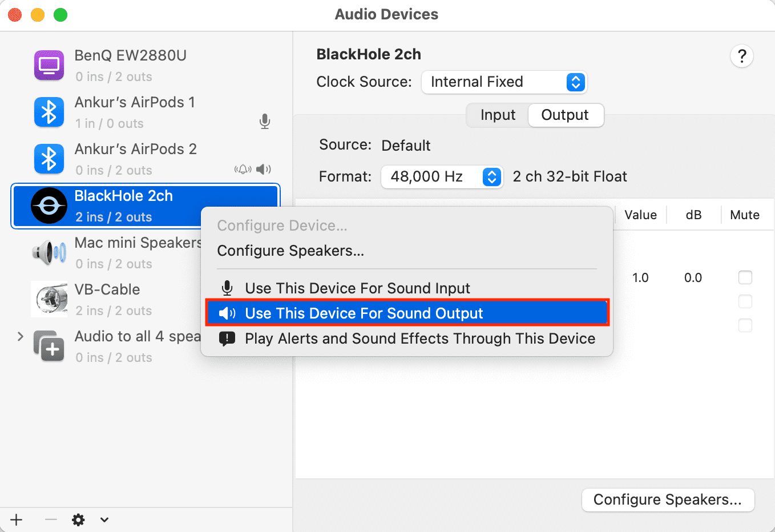Click microphone icon in context menu
The image size is (775, 532).
point(227,288)
